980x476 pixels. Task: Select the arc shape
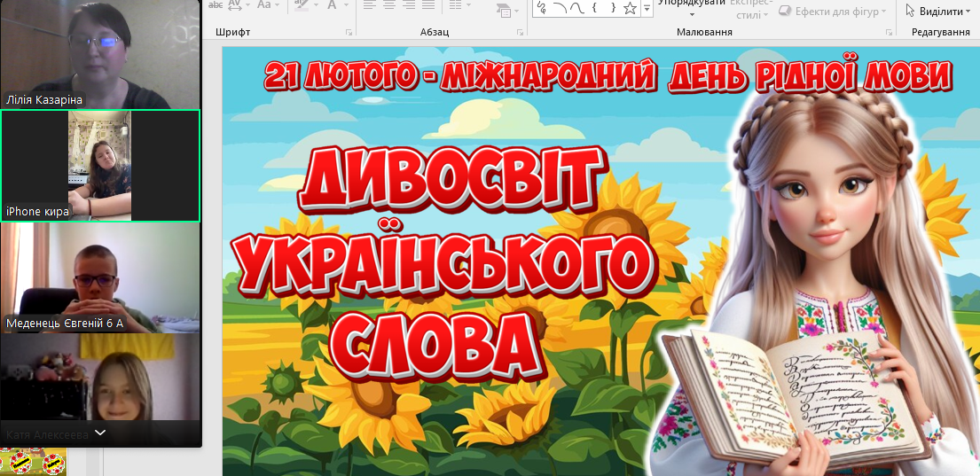point(560,7)
